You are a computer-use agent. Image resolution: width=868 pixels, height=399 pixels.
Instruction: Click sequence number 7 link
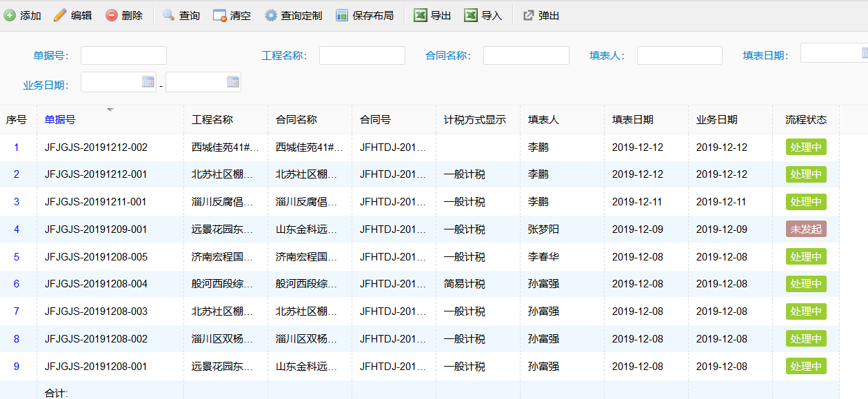[x=17, y=311]
